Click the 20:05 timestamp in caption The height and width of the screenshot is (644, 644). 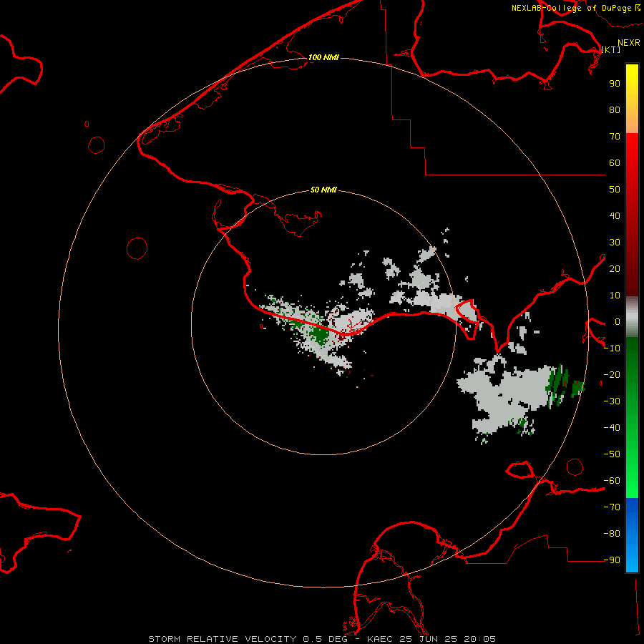pos(480,639)
